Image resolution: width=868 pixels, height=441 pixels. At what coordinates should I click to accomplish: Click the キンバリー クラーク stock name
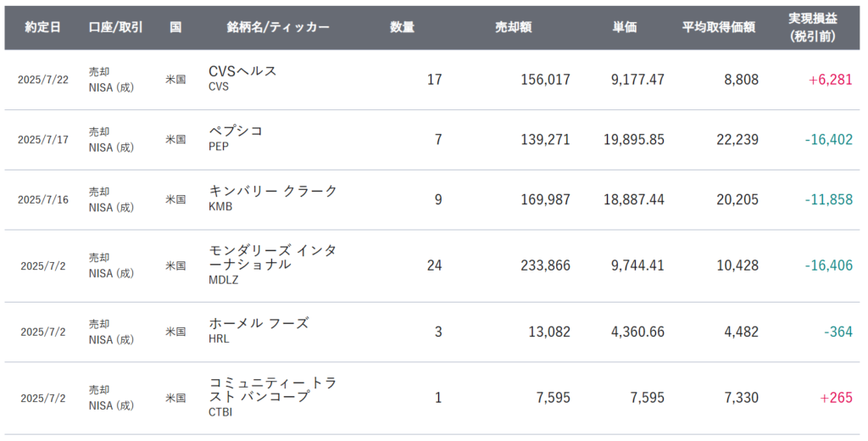[x=273, y=192]
